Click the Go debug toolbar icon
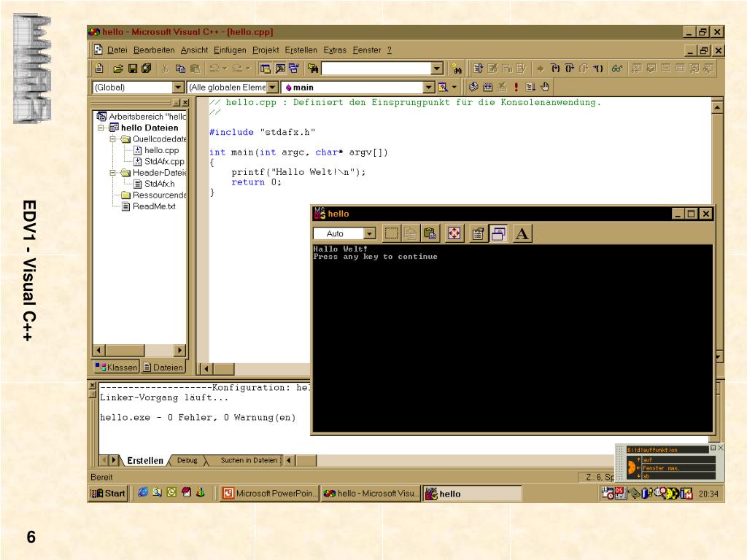Image resolution: width=747 pixels, height=560 pixels. pos(530,87)
